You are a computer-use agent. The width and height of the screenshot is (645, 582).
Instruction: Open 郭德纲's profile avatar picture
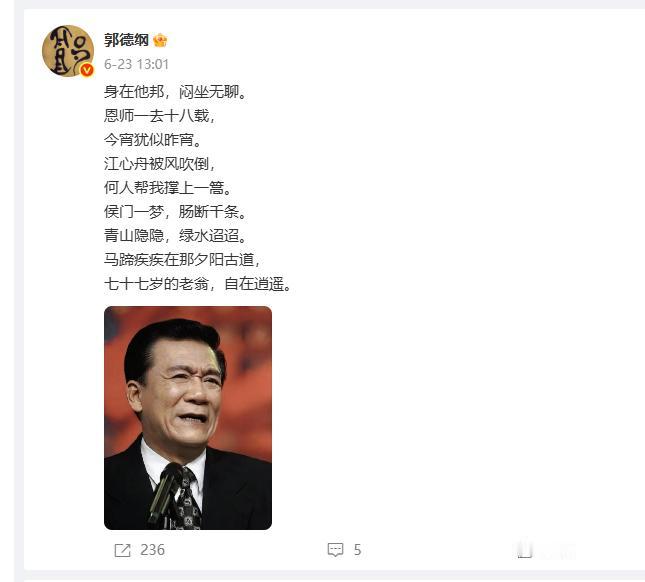68,51
